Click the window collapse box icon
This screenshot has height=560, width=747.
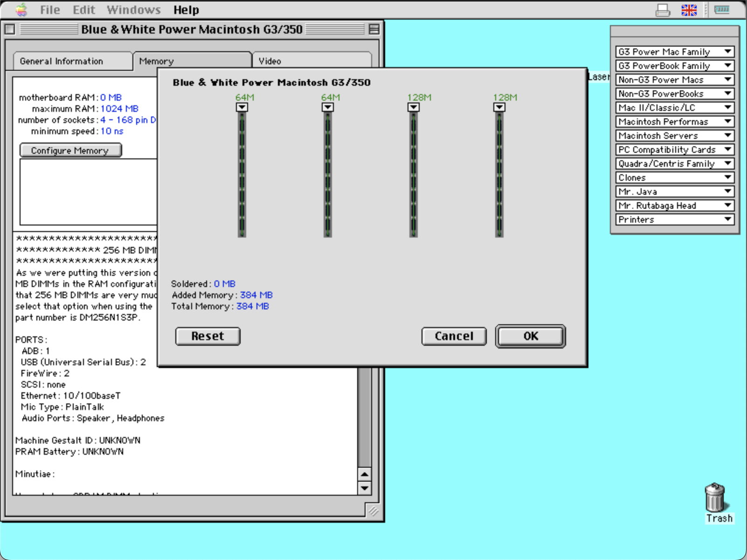coord(374,29)
